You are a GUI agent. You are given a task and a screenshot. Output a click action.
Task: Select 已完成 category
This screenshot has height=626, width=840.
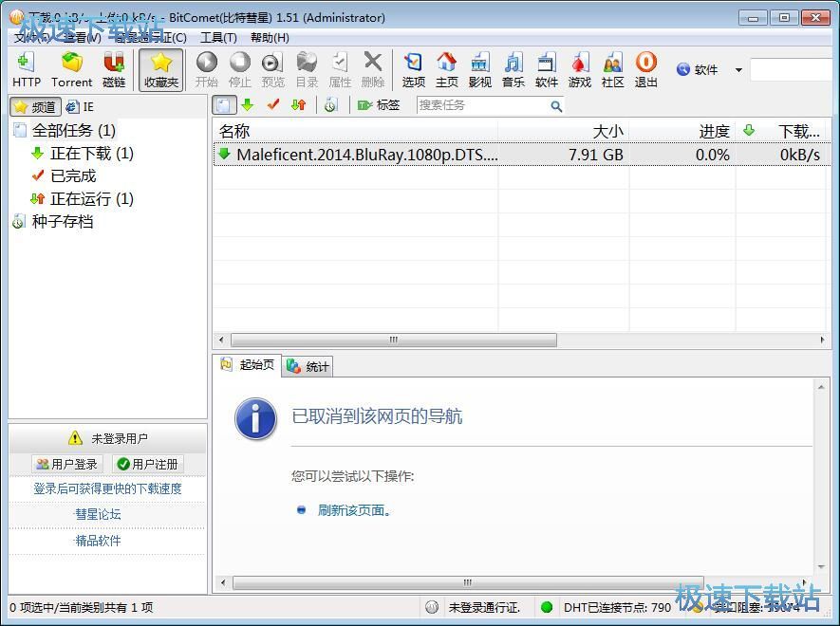(64, 175)
